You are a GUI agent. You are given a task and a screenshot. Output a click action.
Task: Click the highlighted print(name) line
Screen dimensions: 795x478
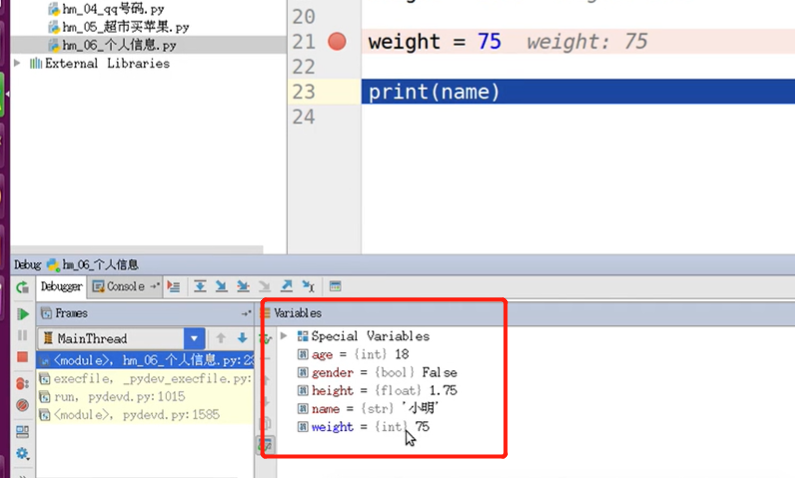578,92
